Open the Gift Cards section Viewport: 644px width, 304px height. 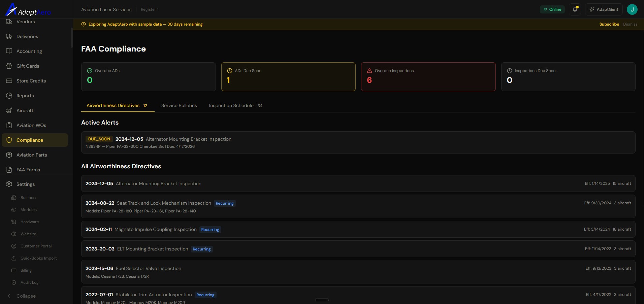tap(28, 66)
